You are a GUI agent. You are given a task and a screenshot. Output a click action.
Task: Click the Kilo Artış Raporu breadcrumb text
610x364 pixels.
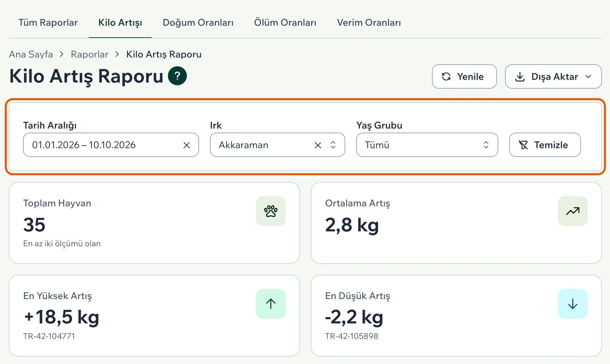coord(164,54)
